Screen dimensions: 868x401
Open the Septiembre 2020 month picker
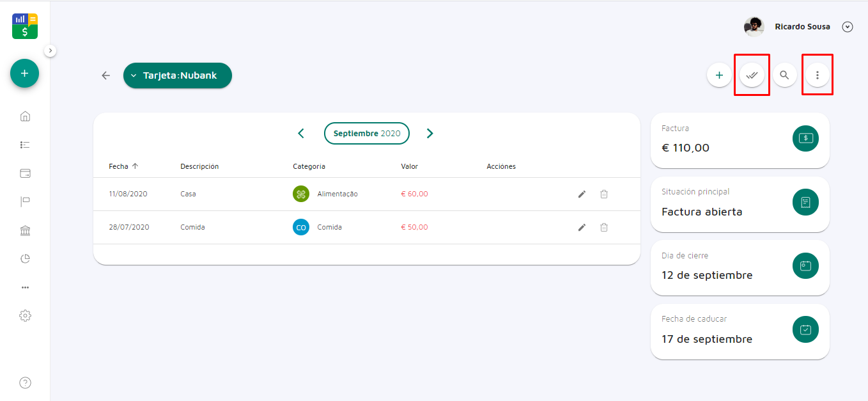[366, 133]
